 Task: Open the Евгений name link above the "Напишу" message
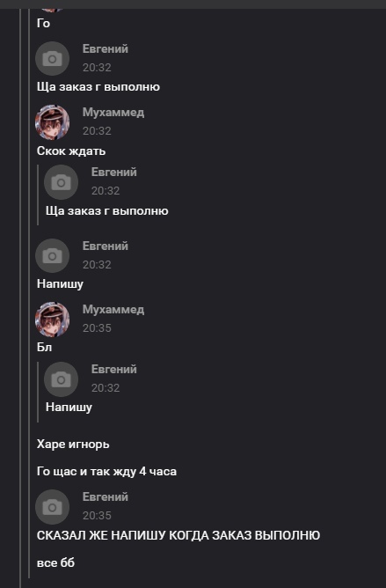pos(106,246)
